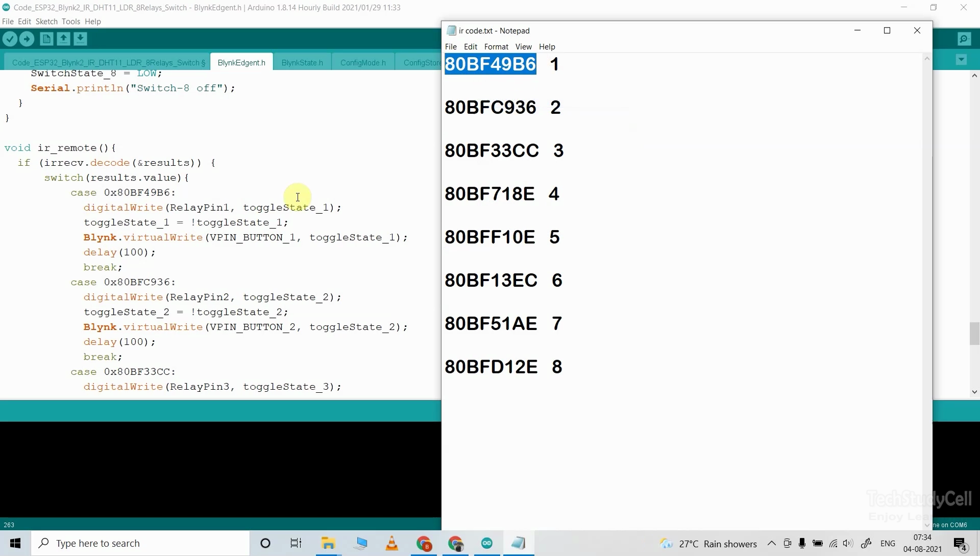The image size is (980, 556).
Task: Click the 80BF49B6 IR code entry
Action: [x=489, y=64]
